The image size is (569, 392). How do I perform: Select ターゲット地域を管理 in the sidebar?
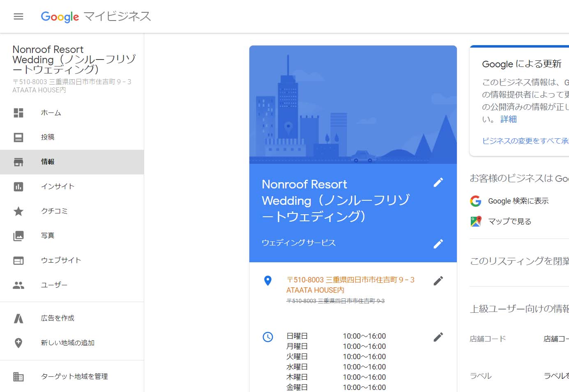click(72, 376)
